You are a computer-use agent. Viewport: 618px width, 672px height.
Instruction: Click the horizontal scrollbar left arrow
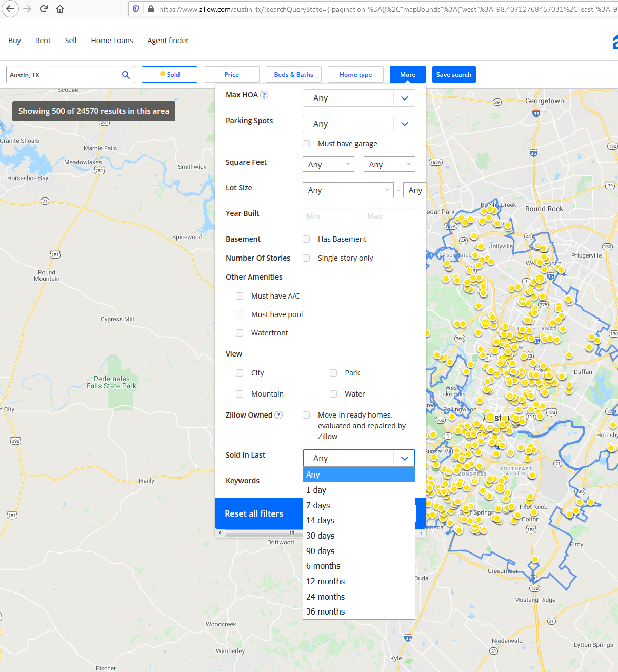coord(220,533)
